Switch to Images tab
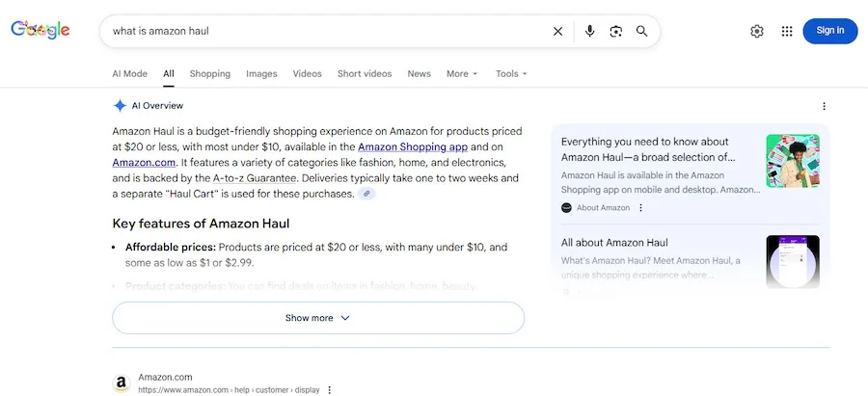The width and height of the screenshot is (868, 396). [261, 73]
